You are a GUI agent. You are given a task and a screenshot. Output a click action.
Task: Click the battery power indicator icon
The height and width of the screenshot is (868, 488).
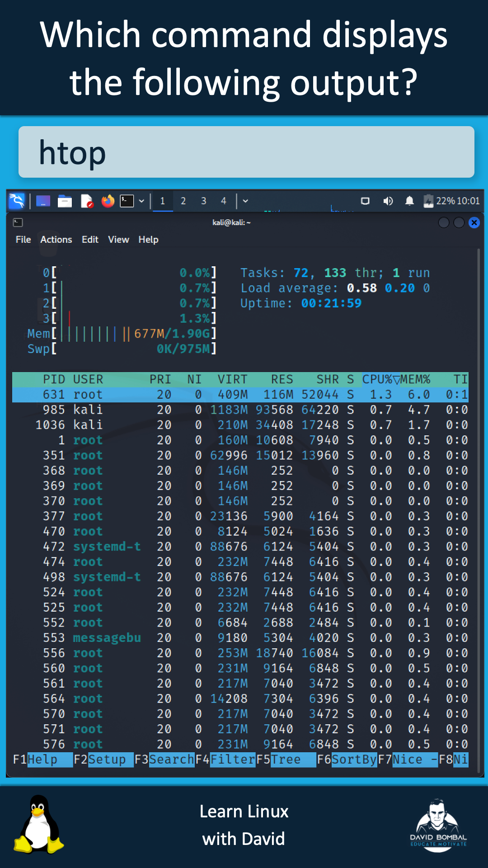coord(428,201)
